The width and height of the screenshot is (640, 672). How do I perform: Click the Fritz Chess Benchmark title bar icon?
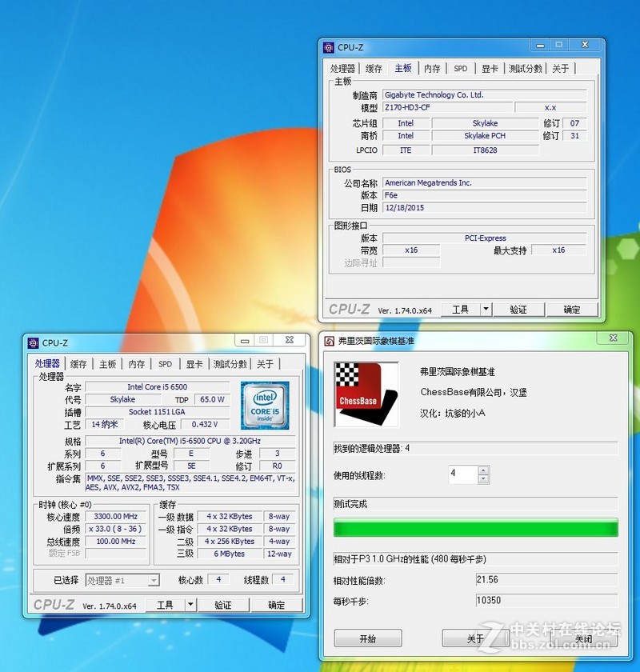pyautogui.click(x=330, y=341)
